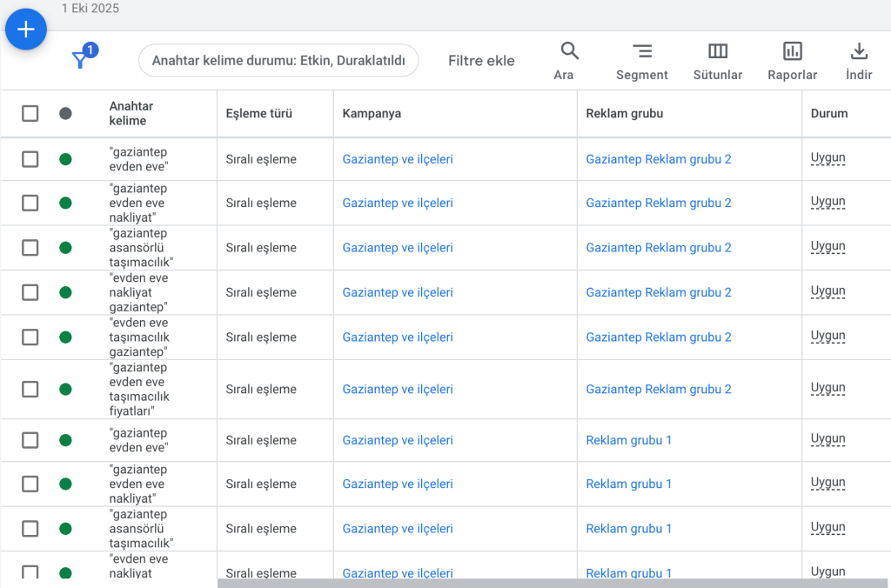The height and width of the screenshot is (588, 891).
Task: Click the İndir download icon
Action: point(859,51)
